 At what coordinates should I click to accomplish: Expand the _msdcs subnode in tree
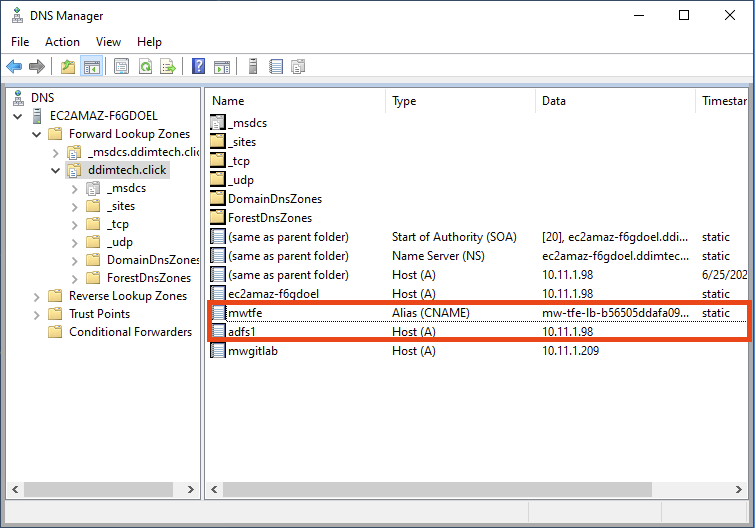tap(74, 189)
